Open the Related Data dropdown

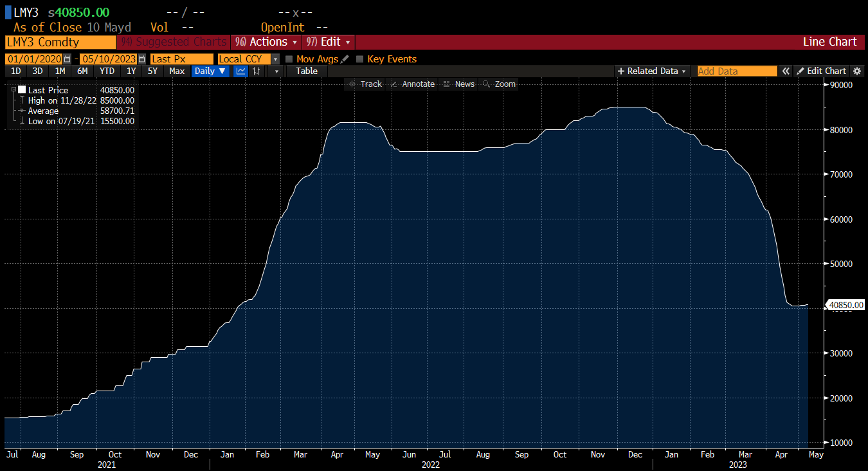pyautogui.click(x=652, y=71)
